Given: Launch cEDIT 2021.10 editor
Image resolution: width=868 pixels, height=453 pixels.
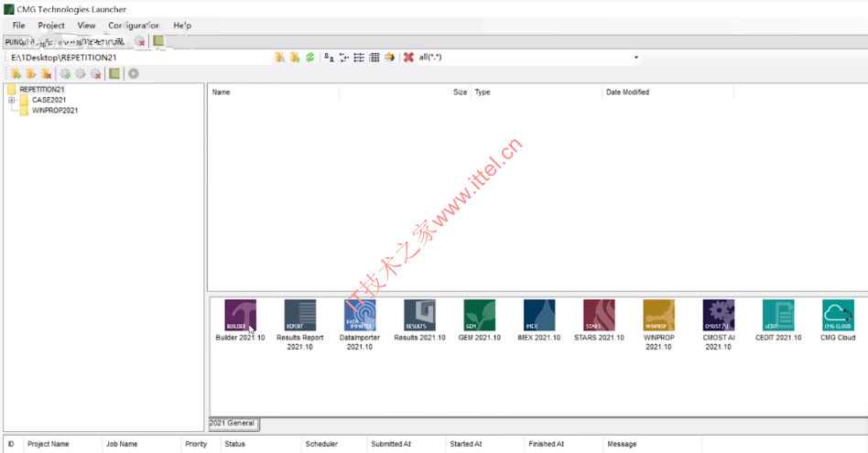Looking at the screenshot, I should click(x=778, y=320).
